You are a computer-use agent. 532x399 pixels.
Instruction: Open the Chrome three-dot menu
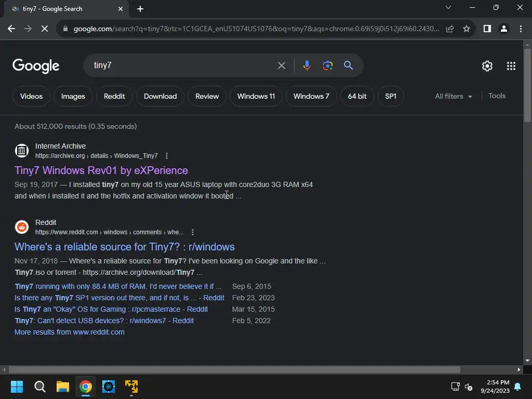[521, 29]
